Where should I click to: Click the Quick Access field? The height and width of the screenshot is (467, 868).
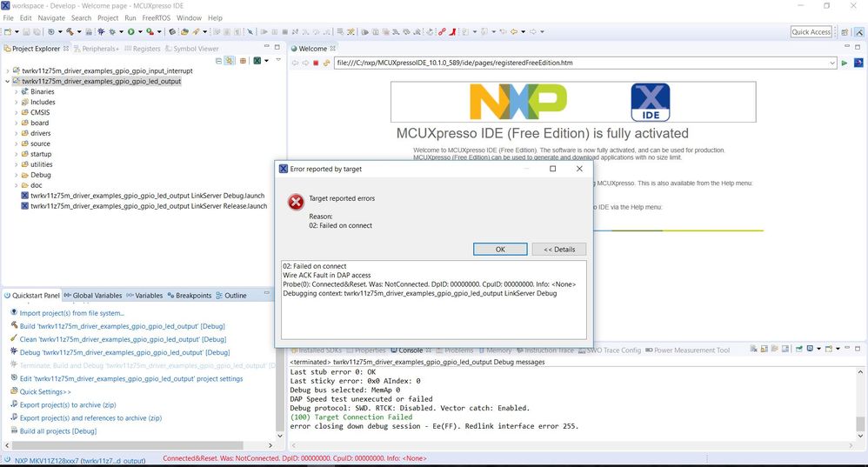pyautogui.click(x=811, y=32)
